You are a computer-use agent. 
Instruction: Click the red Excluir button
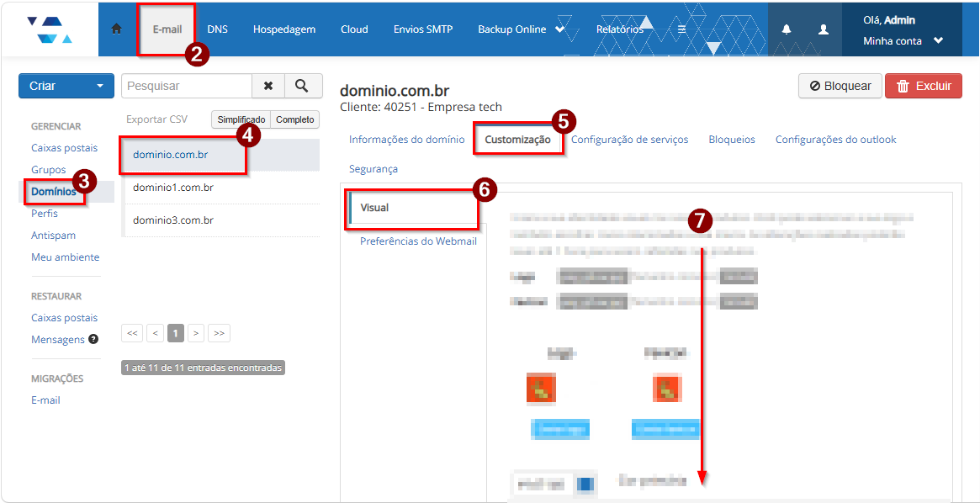click(923, 87)
